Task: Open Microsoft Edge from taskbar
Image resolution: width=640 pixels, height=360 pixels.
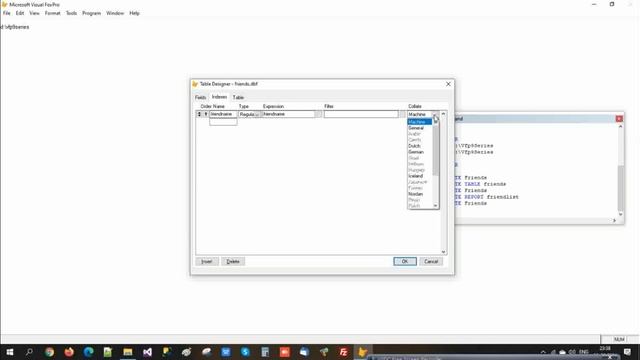Action: pos(89,352)
